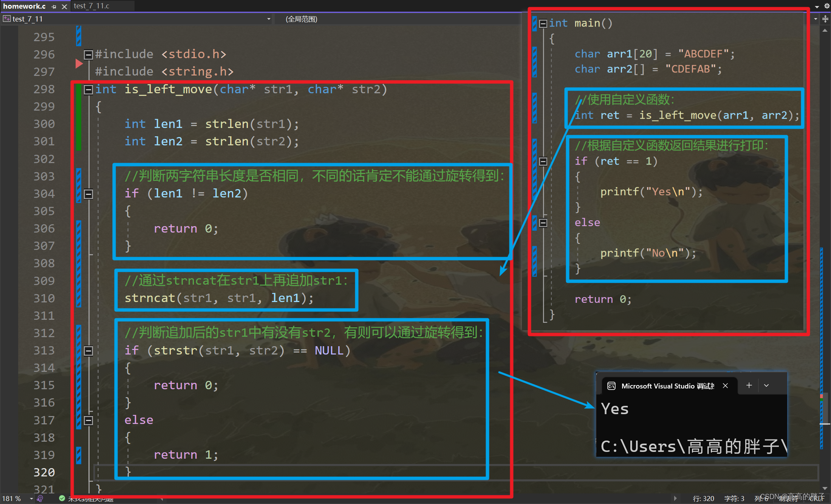Open the editor settings gear

tap(826, 6)
